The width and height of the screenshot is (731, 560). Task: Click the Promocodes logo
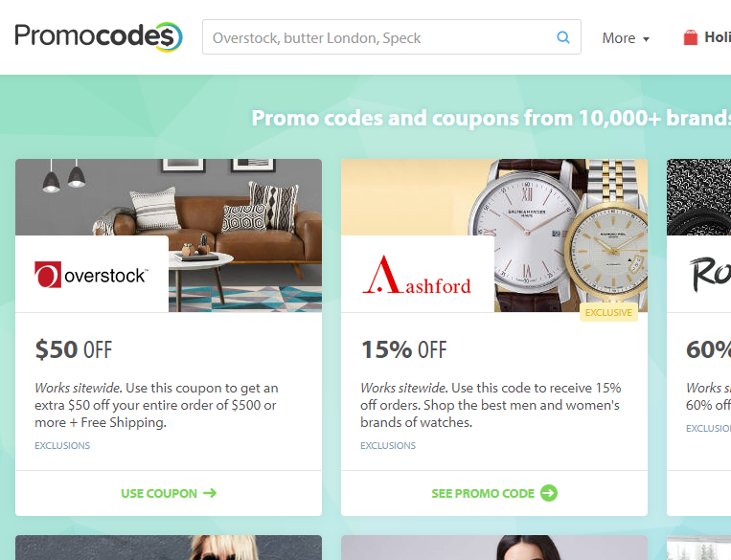click(x=99, y=36)
